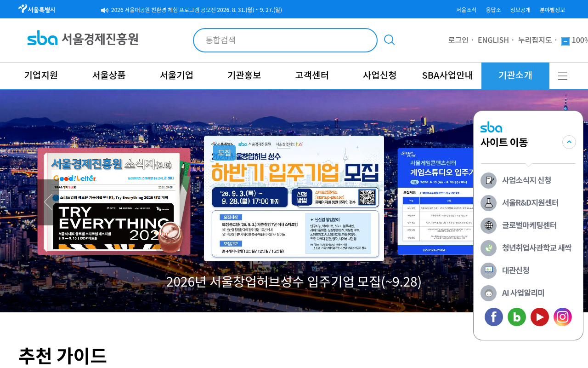
Task: Open the Instagram icon
Action: pyautogui.click(x=563, y=317)
